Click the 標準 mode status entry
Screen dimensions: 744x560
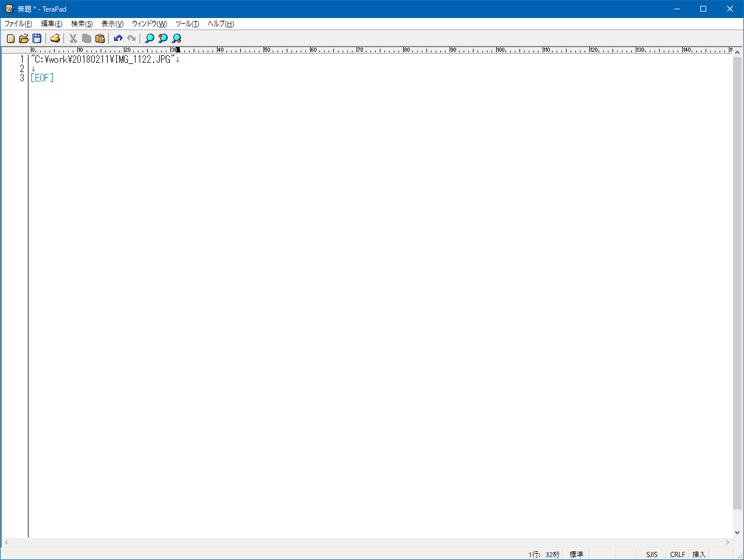tap(576, 555)
